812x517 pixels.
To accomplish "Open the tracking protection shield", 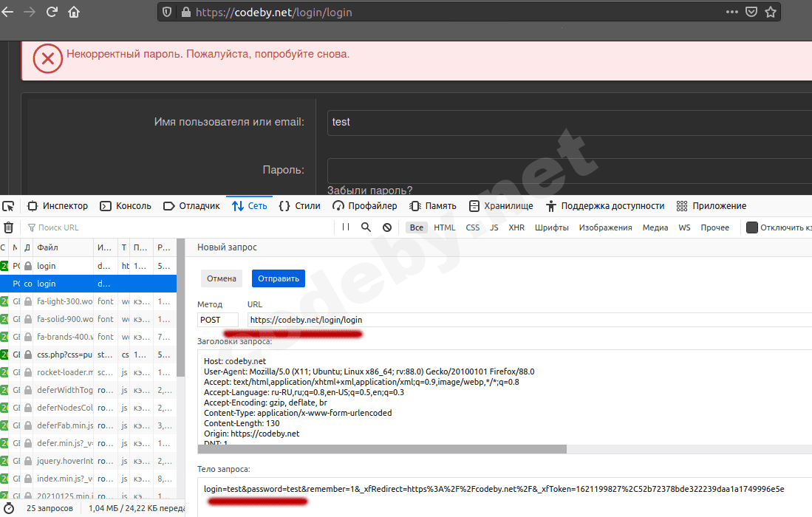I will coord(167,12).
